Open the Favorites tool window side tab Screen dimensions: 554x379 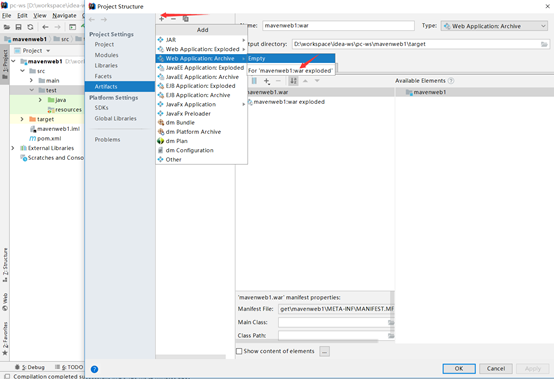pos(5,338)
